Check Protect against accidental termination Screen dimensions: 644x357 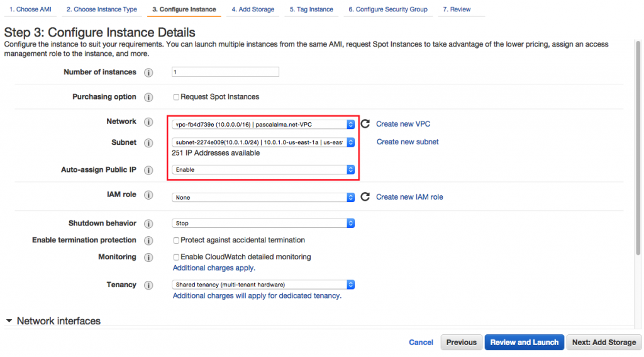[176, 241]
